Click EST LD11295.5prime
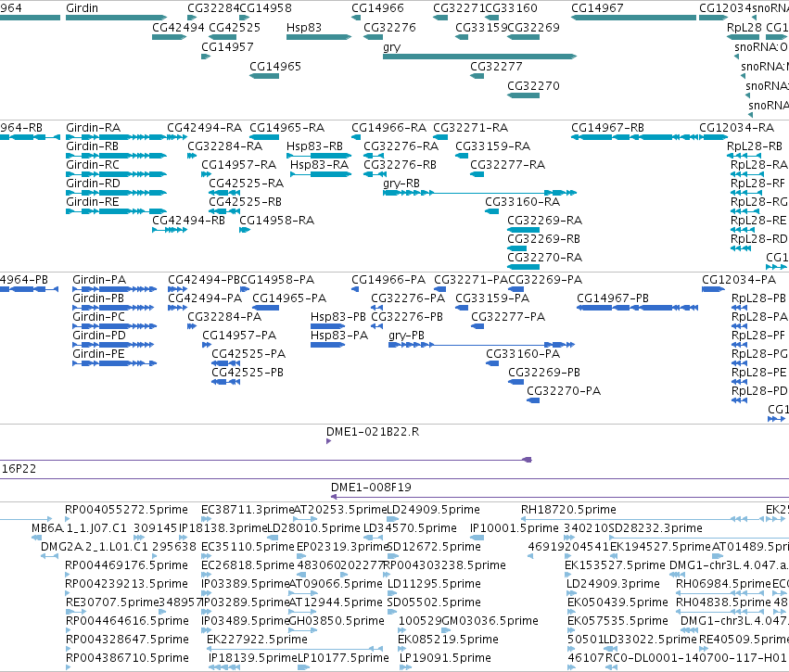The height and width of the screenshot is (672, 789). 434,584
